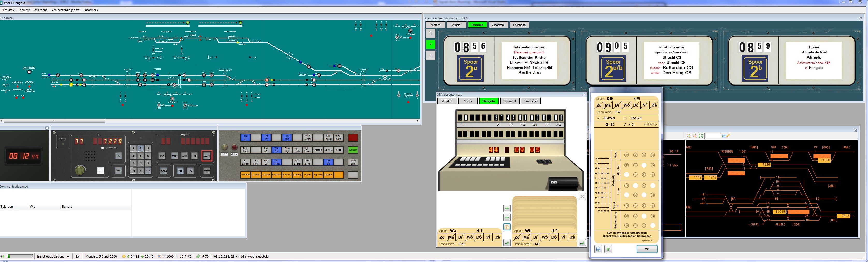Save the punch card with the floppy icon
Image resolution: width=868 pixels, height=262 pixels.
[598, 249]
